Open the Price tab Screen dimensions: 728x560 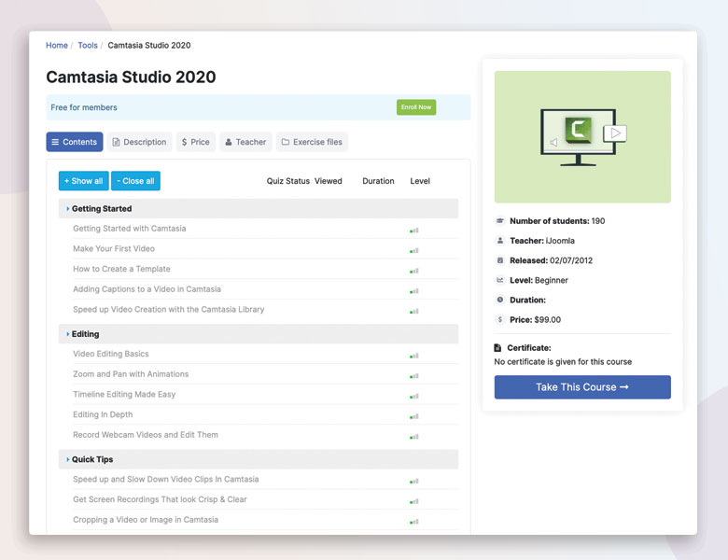[x=195, y=142]
